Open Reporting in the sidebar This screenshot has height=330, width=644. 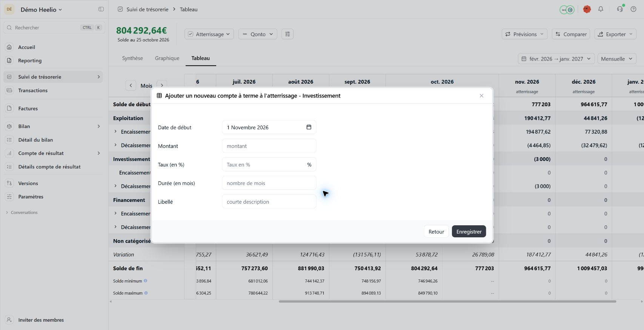click(53, 61)
